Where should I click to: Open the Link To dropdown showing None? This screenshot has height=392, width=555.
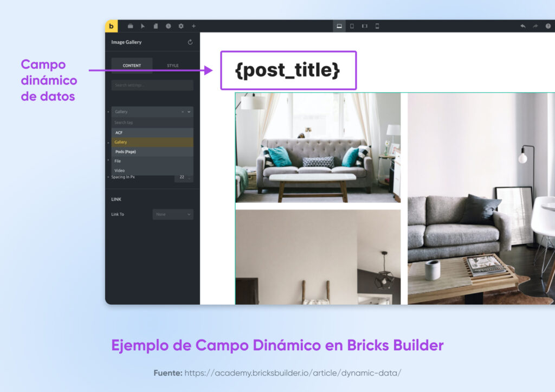172,214
